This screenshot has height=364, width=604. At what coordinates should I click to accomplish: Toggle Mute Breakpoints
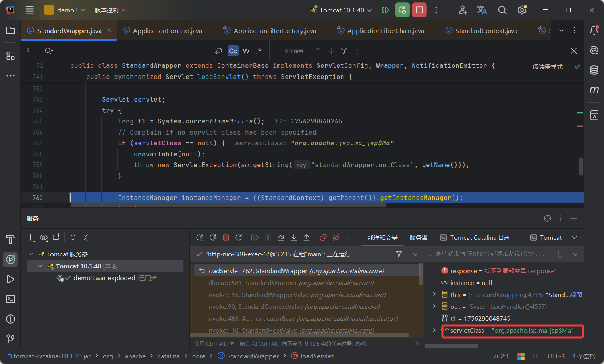click(x=336, y=237)
